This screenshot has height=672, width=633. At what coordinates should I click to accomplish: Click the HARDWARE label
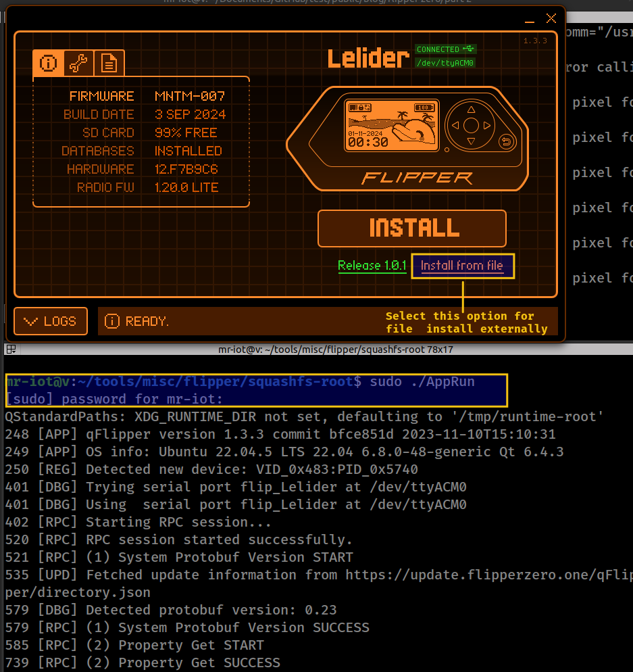[101, 169]
